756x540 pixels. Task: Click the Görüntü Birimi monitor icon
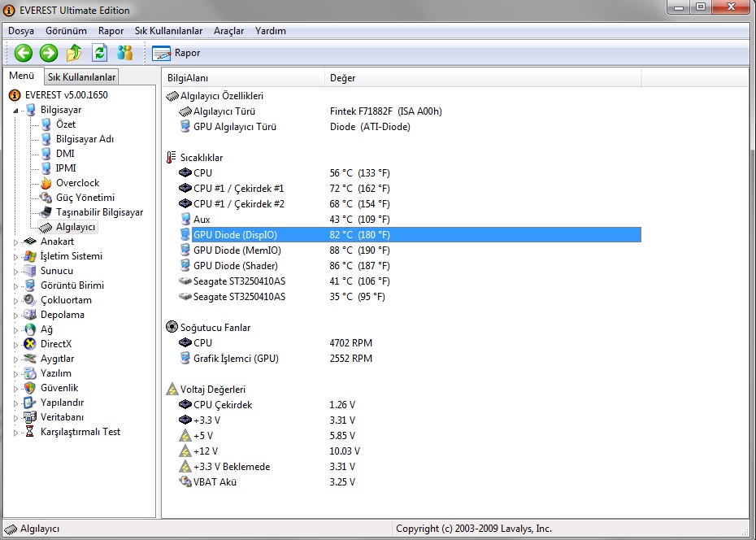click(x=30, y=285)
